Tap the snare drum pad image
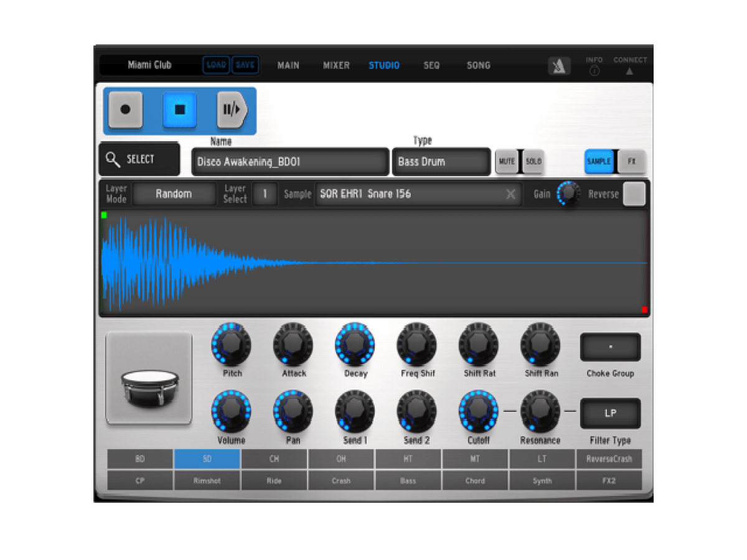The height and width of the screenshot is (560, 747). pos(149,378)
